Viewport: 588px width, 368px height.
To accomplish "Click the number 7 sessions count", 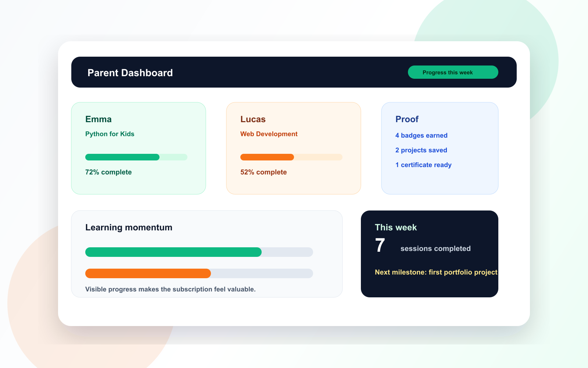I will (380, 245).
